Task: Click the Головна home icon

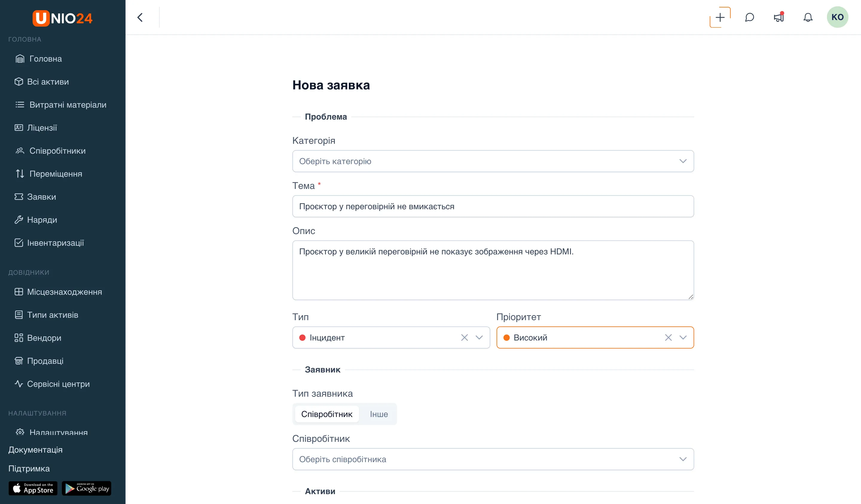Action: 20,59
